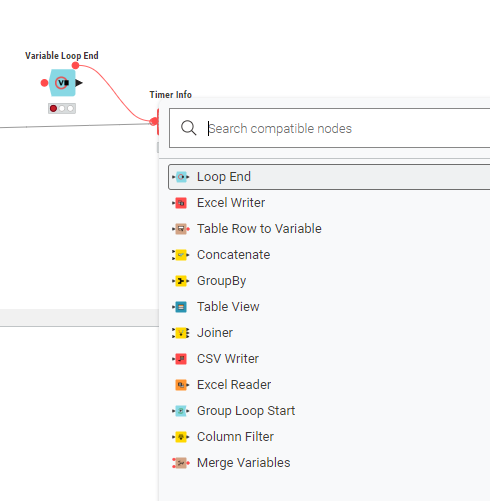Click the Table View node icon
Image resolution: width=490 pixels, height=501 pixels.
(x=181, y=307)
